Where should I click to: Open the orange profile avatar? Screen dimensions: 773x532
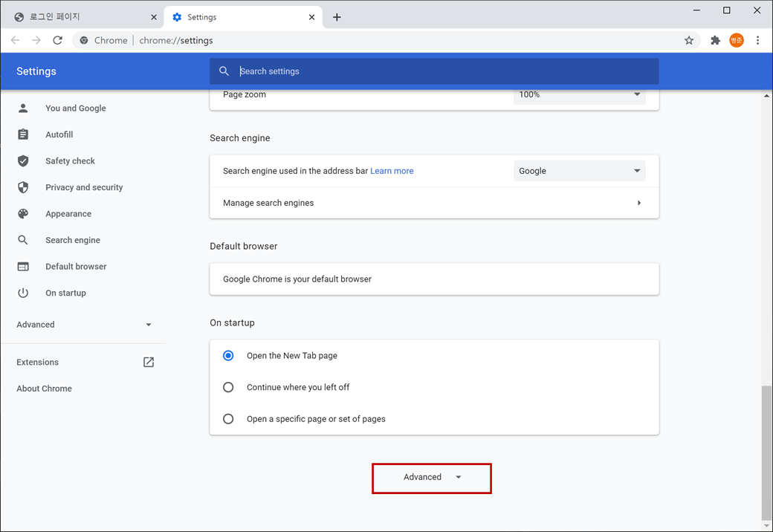(x=737, y=40)
